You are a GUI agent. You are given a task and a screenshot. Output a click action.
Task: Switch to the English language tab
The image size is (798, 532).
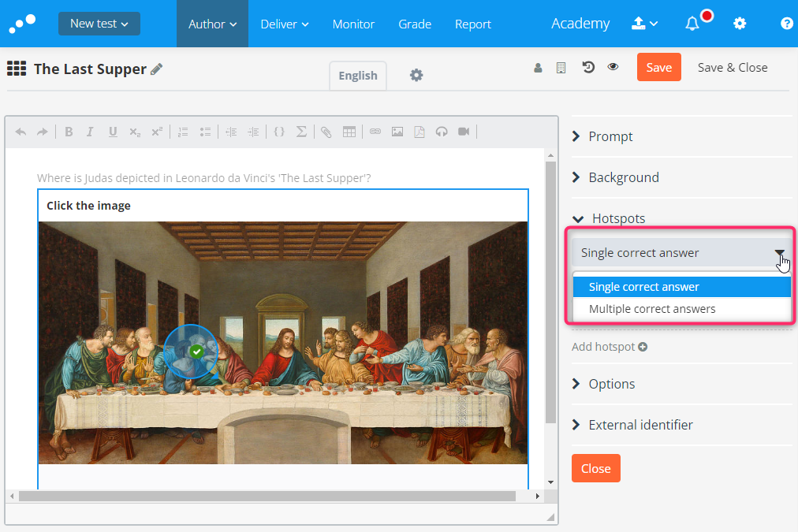[x=358, y=76]
